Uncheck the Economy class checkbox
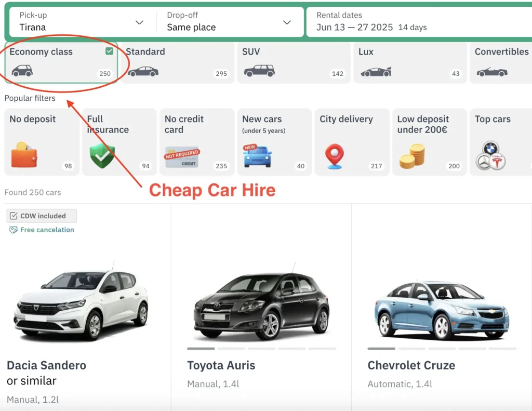 pyautogui.click(x=109, y=51)
